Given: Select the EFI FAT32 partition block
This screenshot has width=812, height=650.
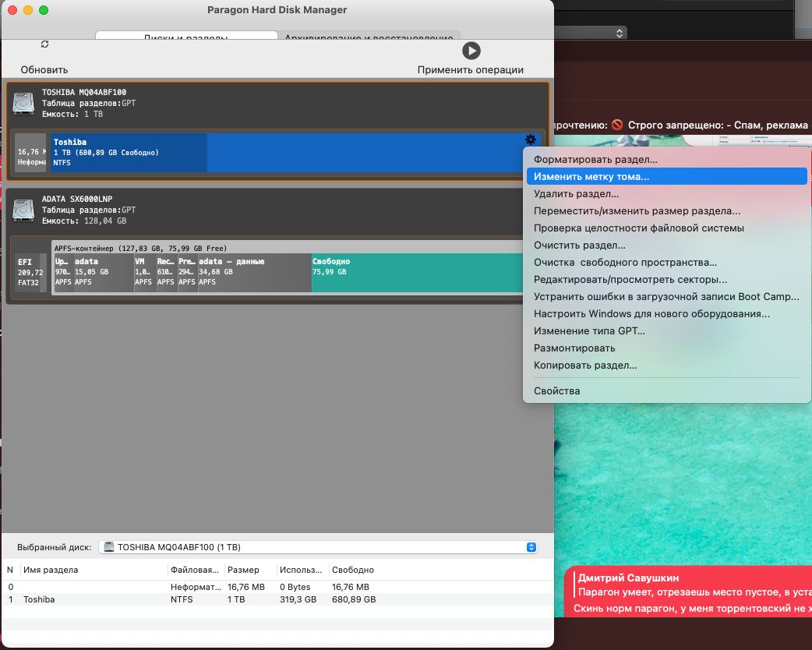Looking at the screenshot, I should click(30, 273).
